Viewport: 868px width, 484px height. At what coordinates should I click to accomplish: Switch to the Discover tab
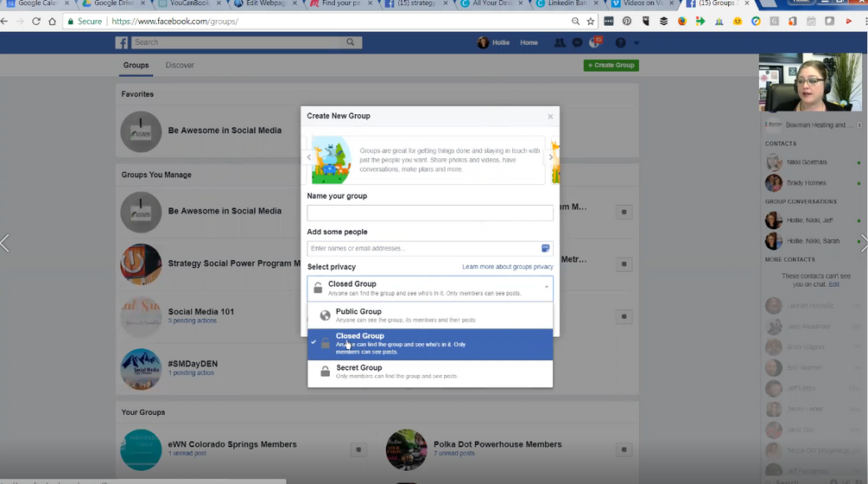pos(180,66)
